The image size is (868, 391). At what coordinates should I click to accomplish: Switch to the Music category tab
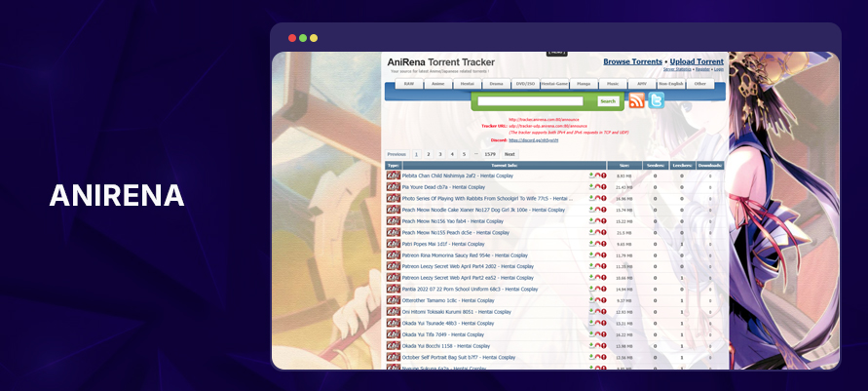613,84
